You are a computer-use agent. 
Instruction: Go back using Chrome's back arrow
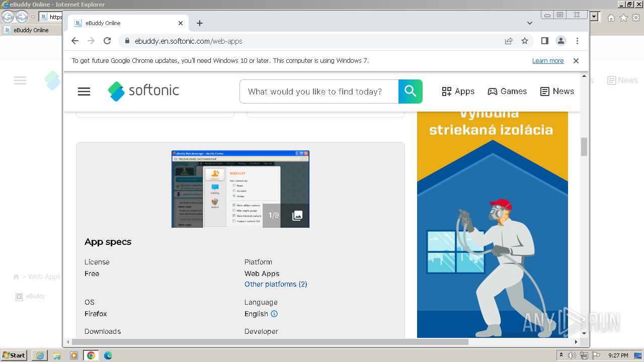coord(75,41)
